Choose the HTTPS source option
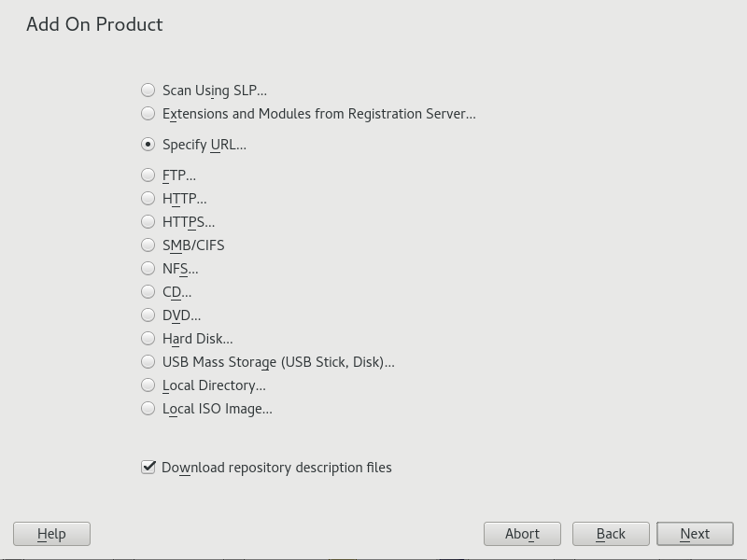Screen dimensions: 747x560 point(148,221)
